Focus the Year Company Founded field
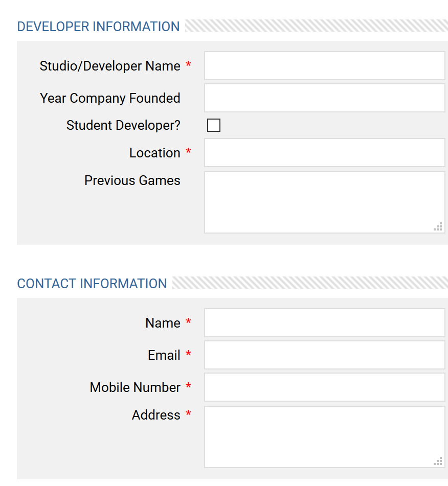This screenshot has width=448, height=486. [325, 98]
